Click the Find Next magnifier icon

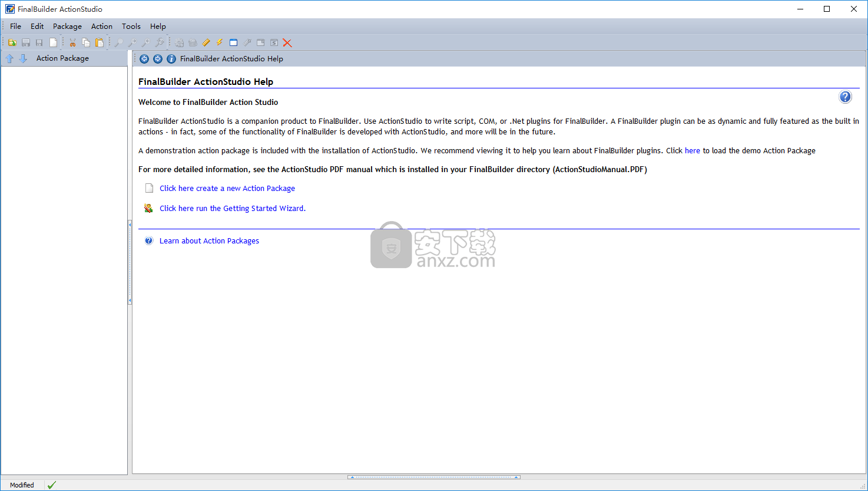(x=132, y=42)
